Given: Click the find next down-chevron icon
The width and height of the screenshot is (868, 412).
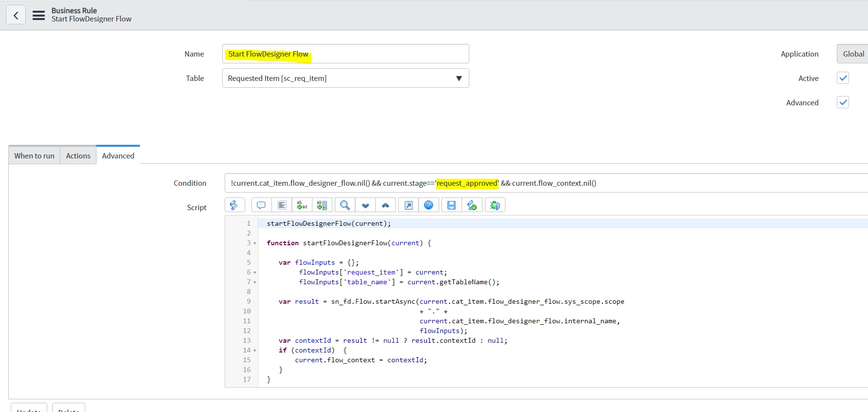Looking at the screenshot, I should [x=366, y=205].
